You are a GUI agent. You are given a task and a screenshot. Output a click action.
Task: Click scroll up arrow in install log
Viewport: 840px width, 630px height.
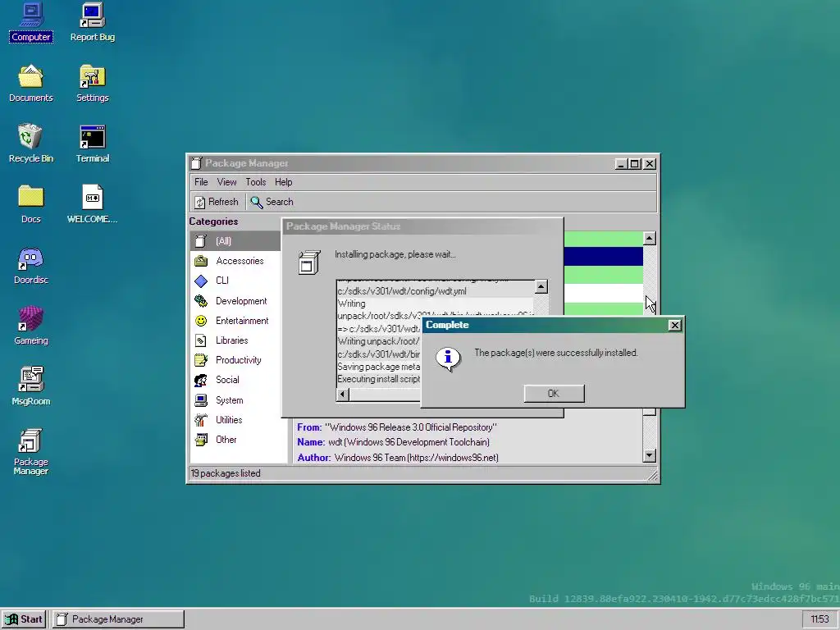coord(541,287)
